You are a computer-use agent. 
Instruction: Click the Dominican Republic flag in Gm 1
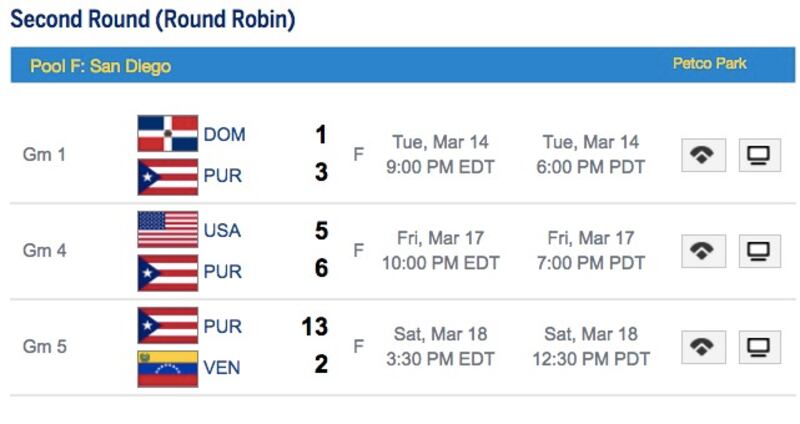click(167, 134)
